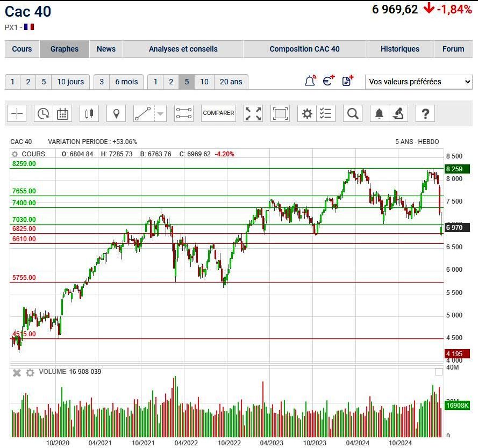Open COURS settings gear icon

click(15, 154)
